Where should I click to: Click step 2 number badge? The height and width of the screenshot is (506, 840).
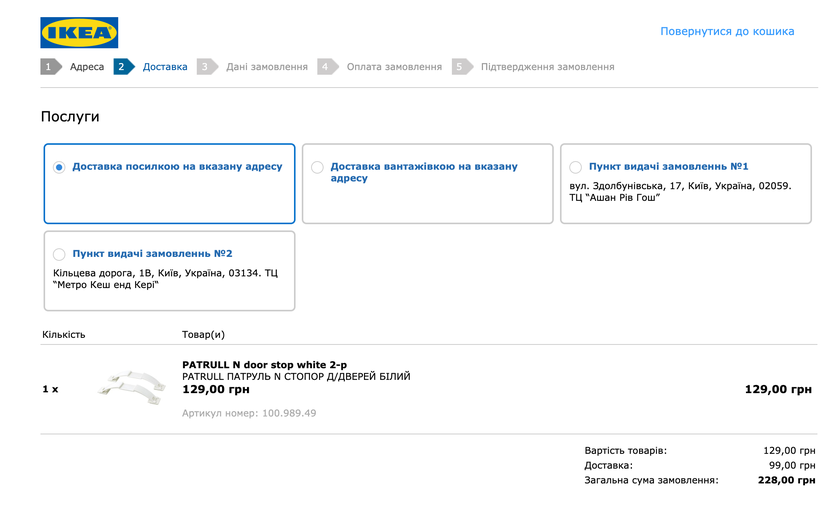(x=121, y=67)
